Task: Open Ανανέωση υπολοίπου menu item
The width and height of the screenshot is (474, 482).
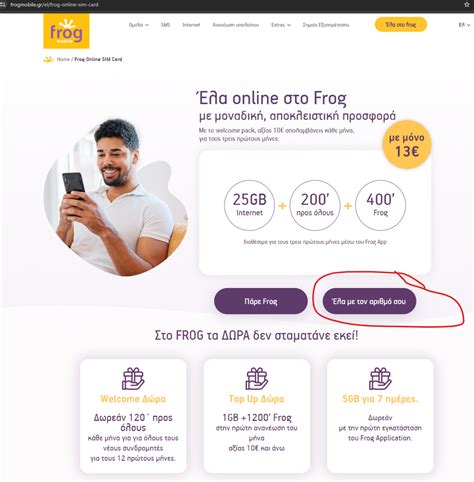Action: (x=236, y=25)
